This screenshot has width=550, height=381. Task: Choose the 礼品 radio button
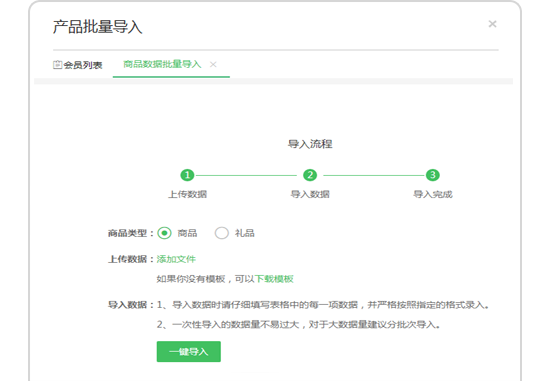pyautogui.click(x=222, y=233)
